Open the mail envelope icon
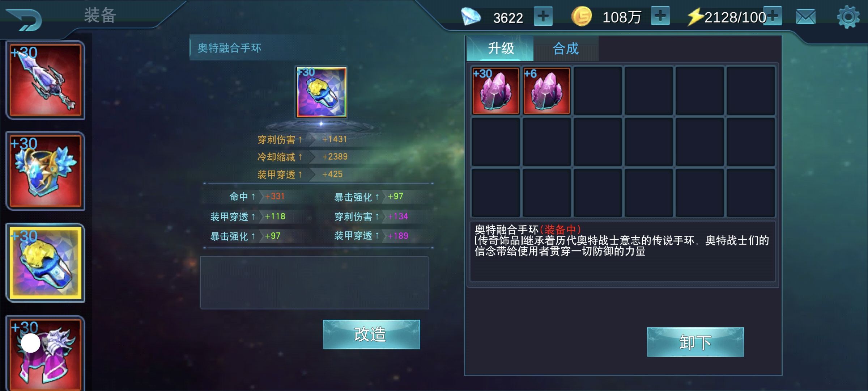 (x=806, y=17)
